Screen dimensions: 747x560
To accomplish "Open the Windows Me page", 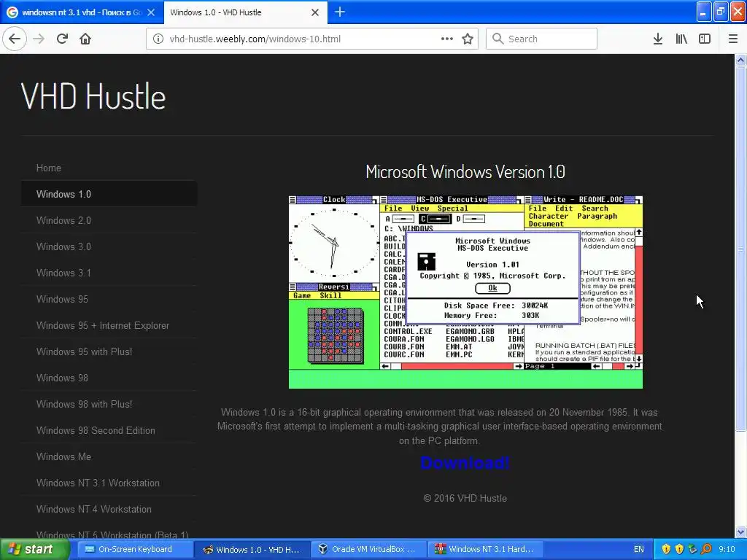I will pos(63,456).
